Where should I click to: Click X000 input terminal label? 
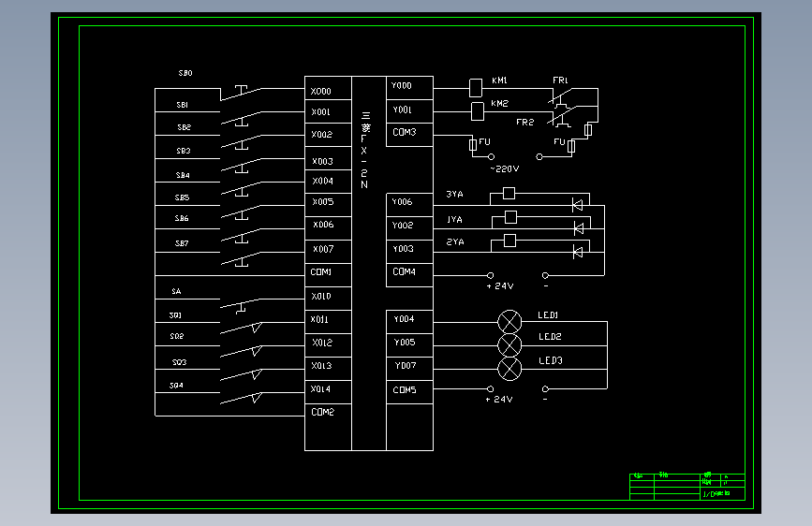click(x=320, y=92)
